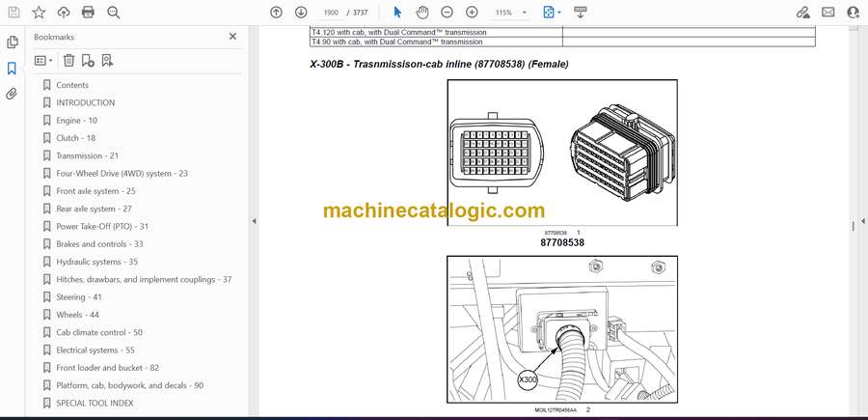Open the fit page options dropdown
The image size is (868, 420).
pos(551,13)
